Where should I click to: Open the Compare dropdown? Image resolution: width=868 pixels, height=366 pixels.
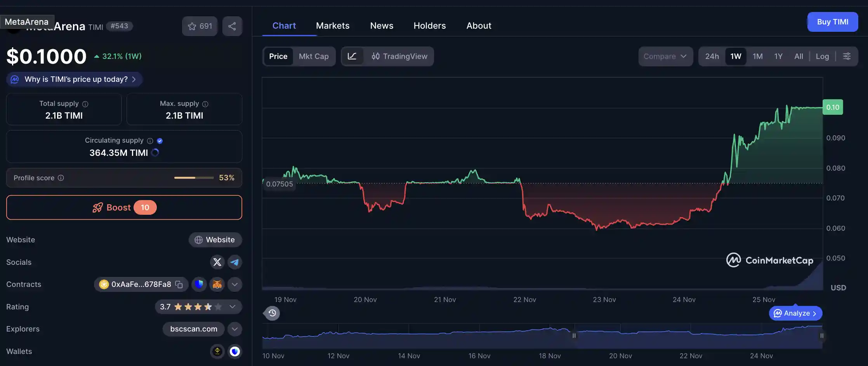pos(665,56)
